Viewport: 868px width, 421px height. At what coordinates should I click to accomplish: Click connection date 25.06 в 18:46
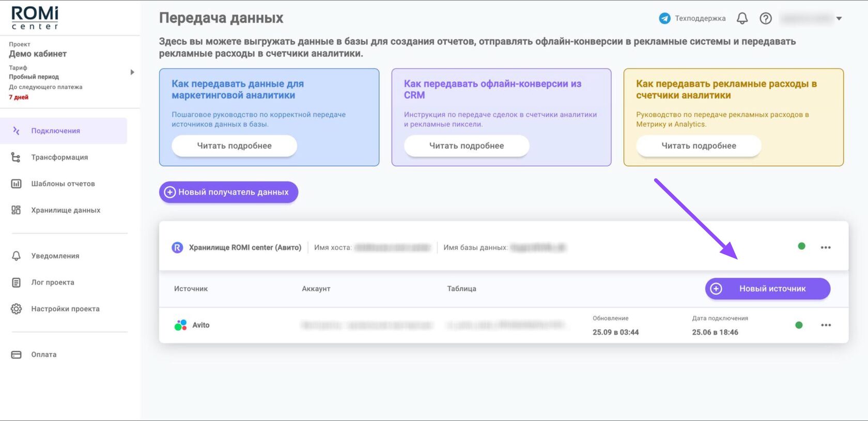tap(715, 332)
